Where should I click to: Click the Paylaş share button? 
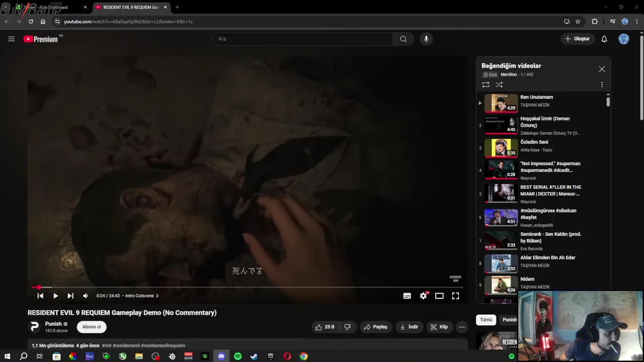(376, 327)
